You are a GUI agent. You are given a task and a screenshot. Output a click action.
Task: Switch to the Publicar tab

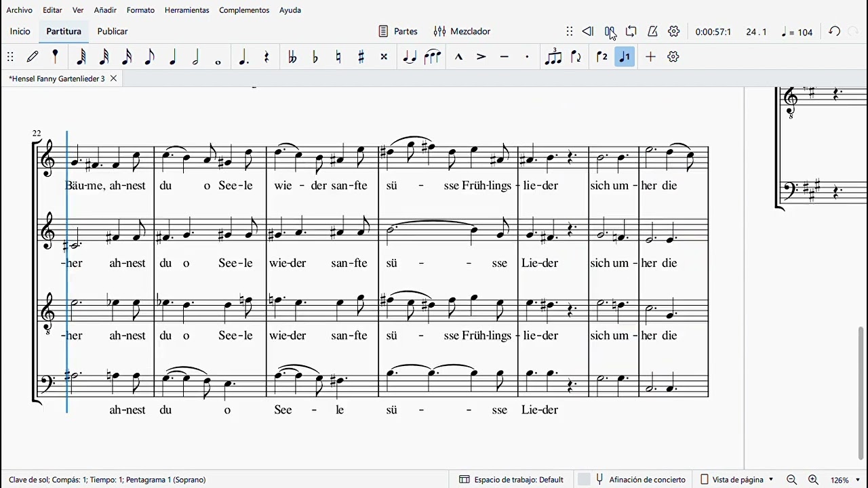tap(113, 31)
